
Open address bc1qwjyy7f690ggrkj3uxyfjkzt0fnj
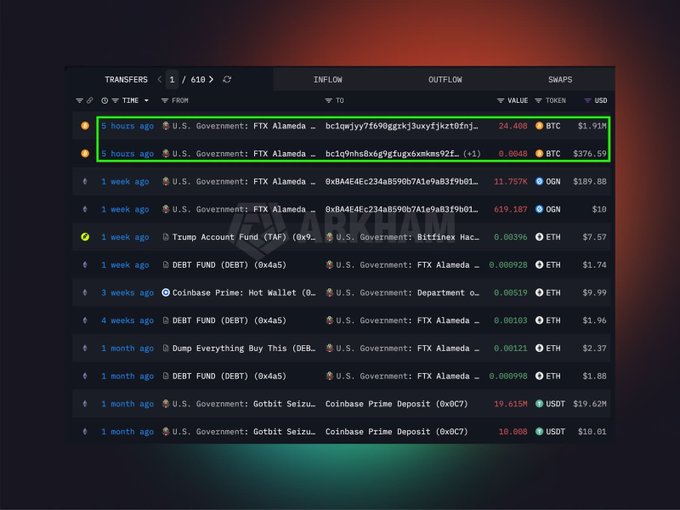tap(402, 126)
